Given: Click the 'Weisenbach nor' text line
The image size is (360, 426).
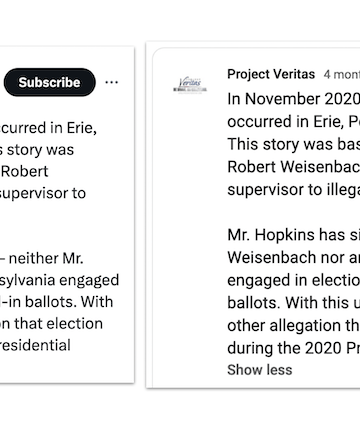Looking at the screenshot, I should point(294,258).
